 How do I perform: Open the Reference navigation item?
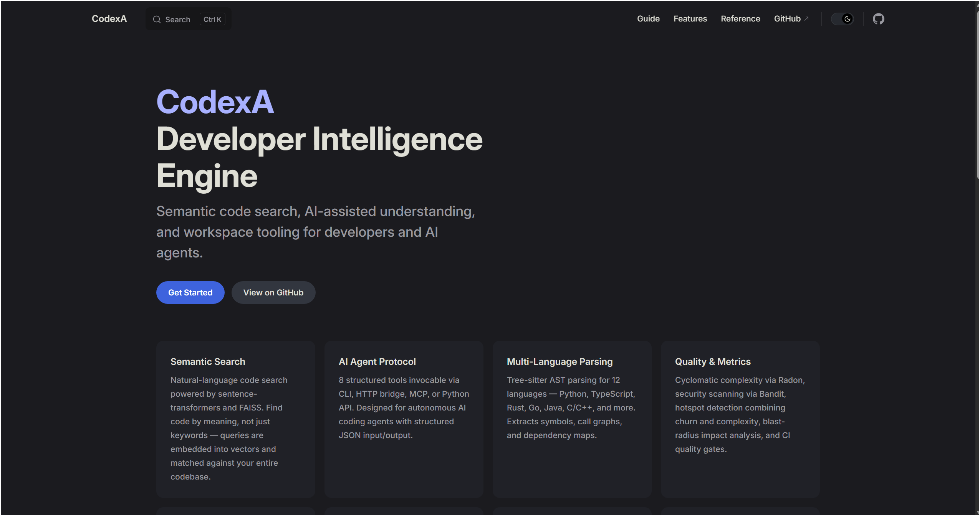[740, 18]
